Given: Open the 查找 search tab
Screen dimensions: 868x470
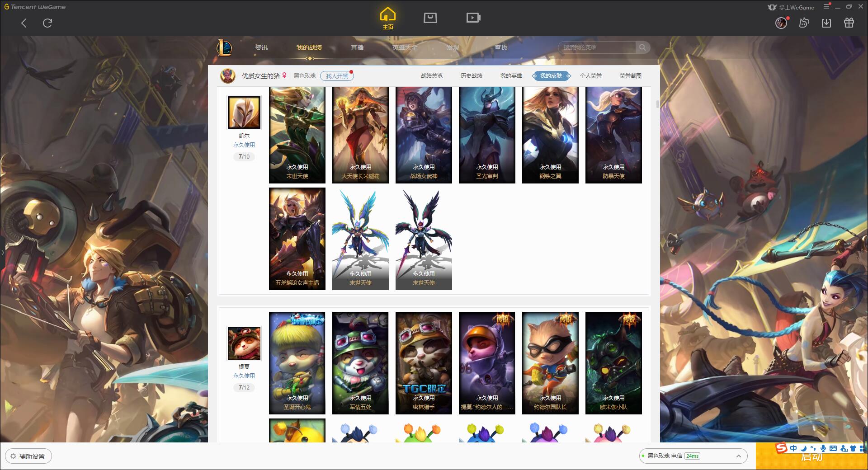Looking at the screenshot, I should (x=501, y=47).
